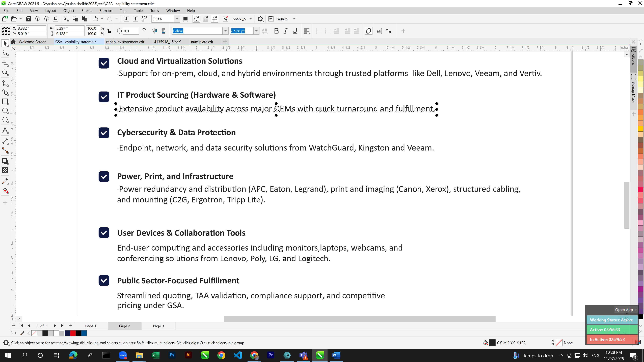Select the Color Eyedropper tool
Viewport: 644px width, 362px height.
pos(5,181)
